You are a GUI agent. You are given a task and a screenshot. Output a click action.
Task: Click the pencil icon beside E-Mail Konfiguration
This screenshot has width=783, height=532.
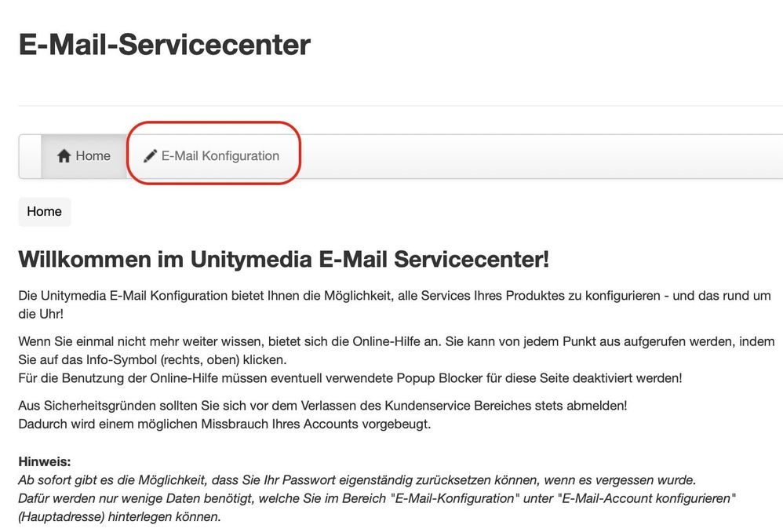(x=150, y=156)
